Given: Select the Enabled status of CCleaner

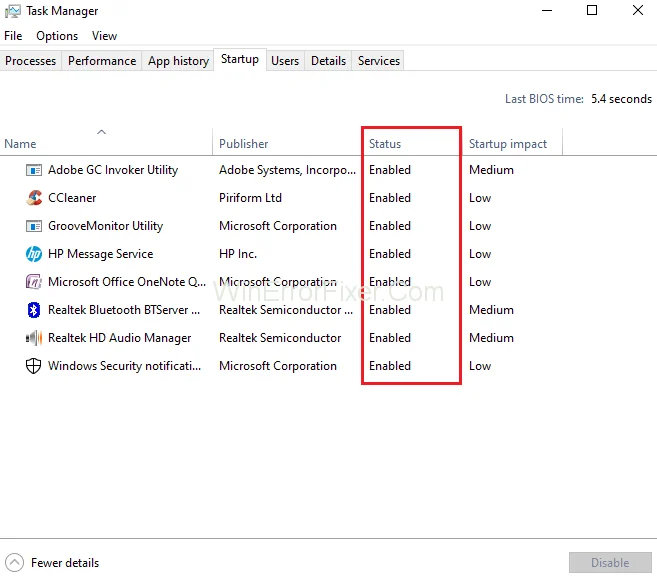Looking at the screenshot, I should tap(390, 198).
